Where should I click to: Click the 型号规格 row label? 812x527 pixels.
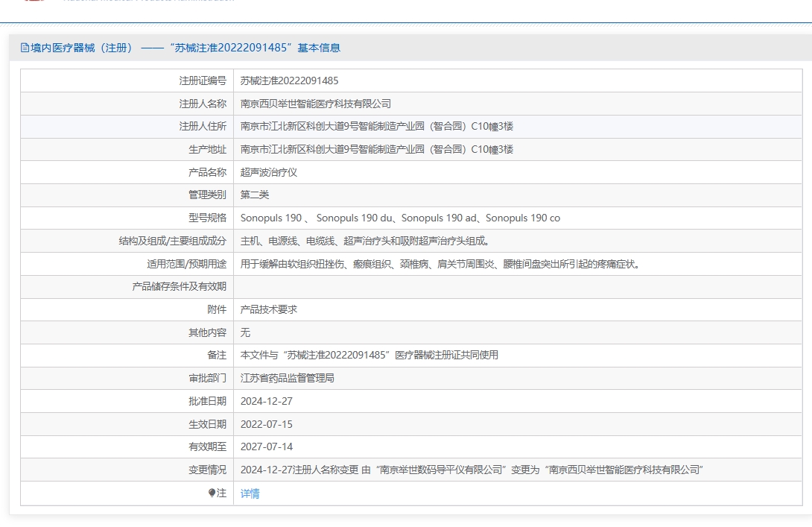pos(207,218)
